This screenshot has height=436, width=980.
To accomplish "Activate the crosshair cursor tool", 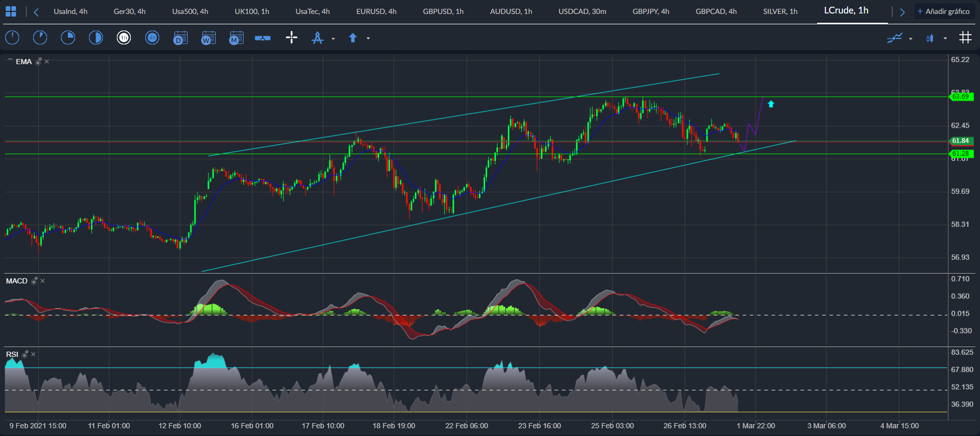I will coord(292,37).
